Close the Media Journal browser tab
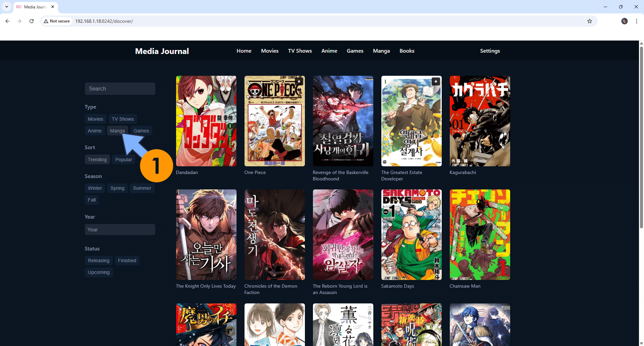The image size is (644, 346). click(53, 7)
